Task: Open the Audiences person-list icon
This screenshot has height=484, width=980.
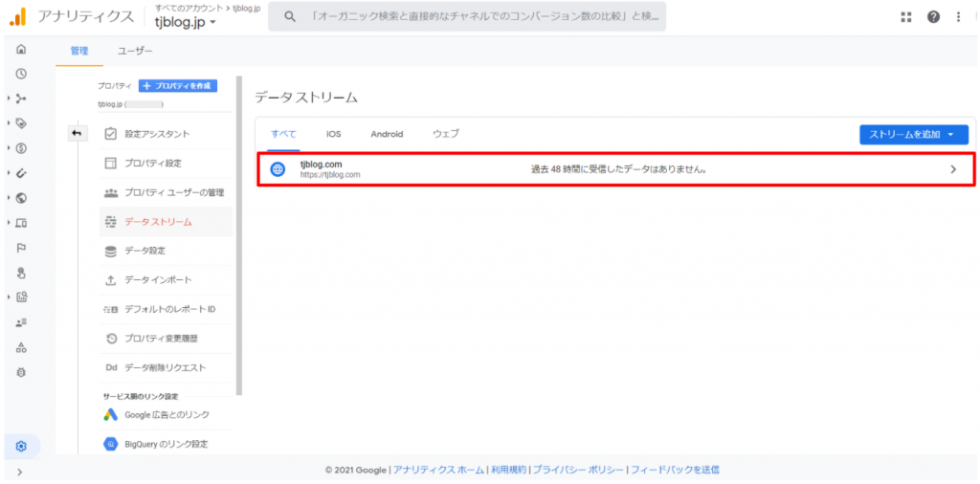Action: point(21,322)
